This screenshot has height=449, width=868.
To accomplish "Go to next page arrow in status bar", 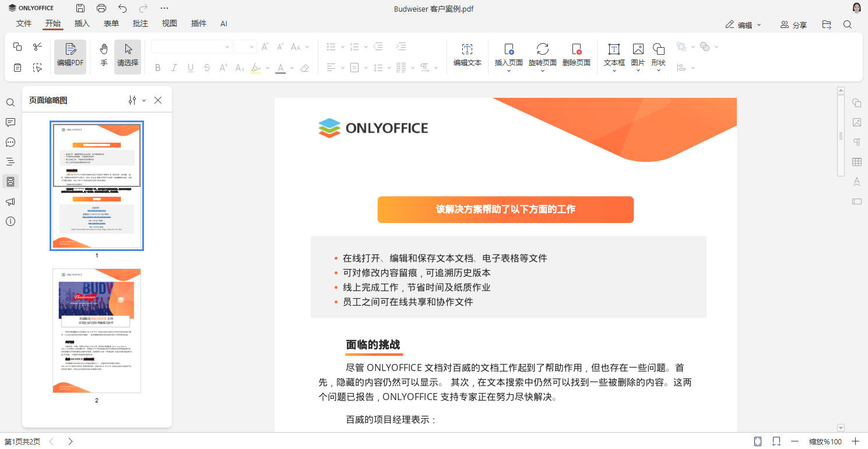I will pyautogui.click(x=70, y=441).
